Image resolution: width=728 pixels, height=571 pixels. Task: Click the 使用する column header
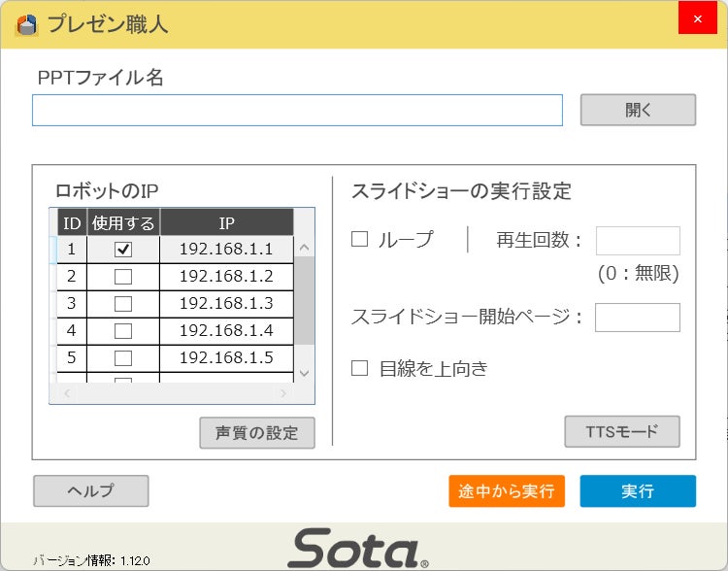pos(123,222)
